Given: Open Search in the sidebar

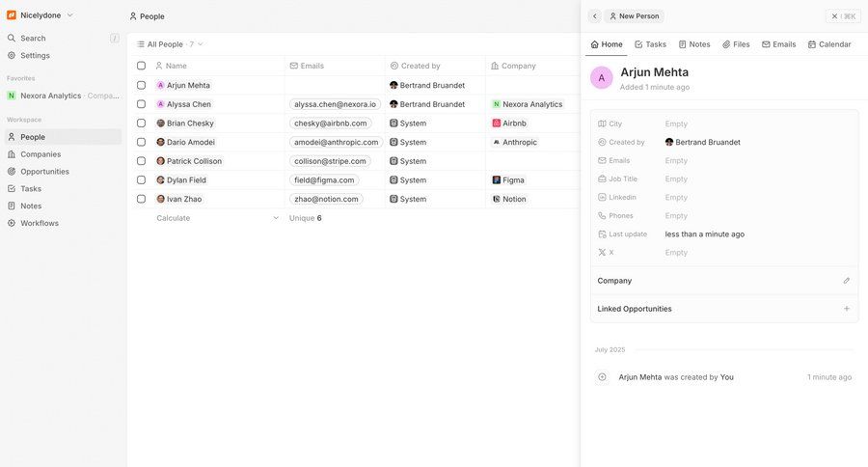Looking at the screenshot, I should click(x=63, y=39).
